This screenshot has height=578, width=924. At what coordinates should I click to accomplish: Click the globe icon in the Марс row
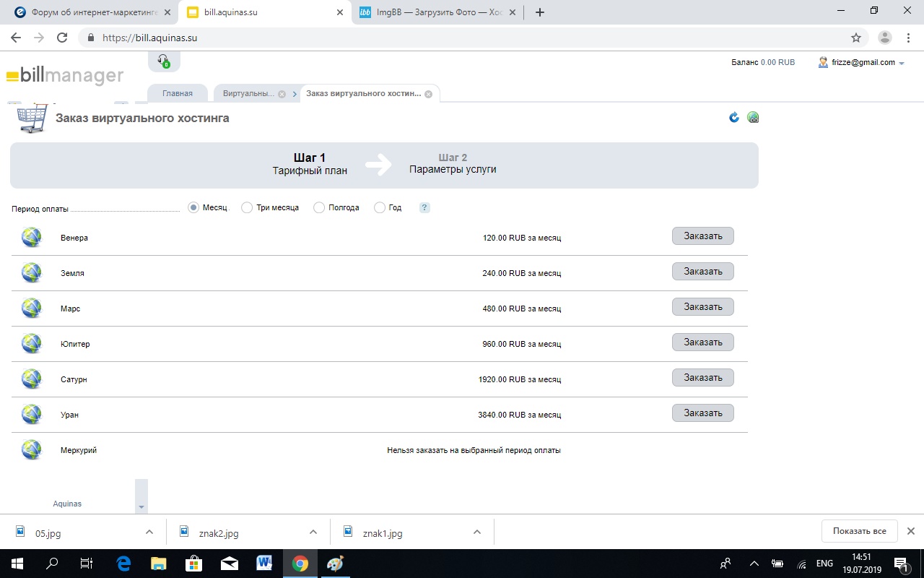32,308
